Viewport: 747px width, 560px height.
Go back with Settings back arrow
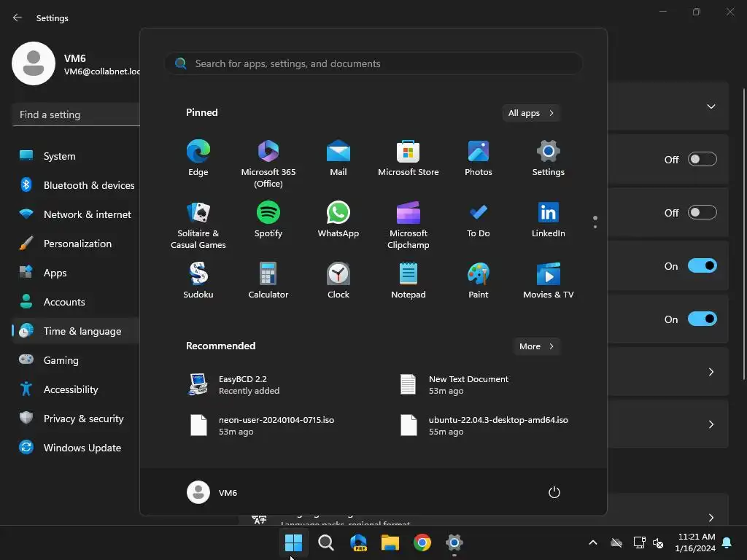tap(18, 17)
